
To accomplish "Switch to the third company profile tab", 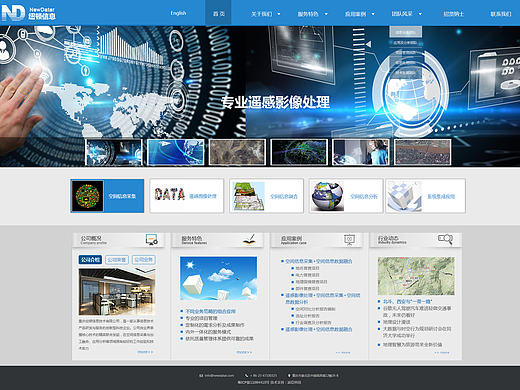I will click(144, 260).
